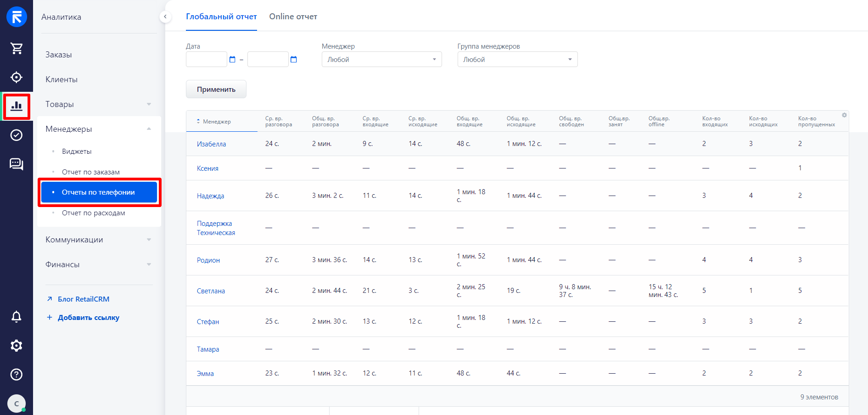Open the Chats message icon
868x415 pixels.
[x=17, y=164]
